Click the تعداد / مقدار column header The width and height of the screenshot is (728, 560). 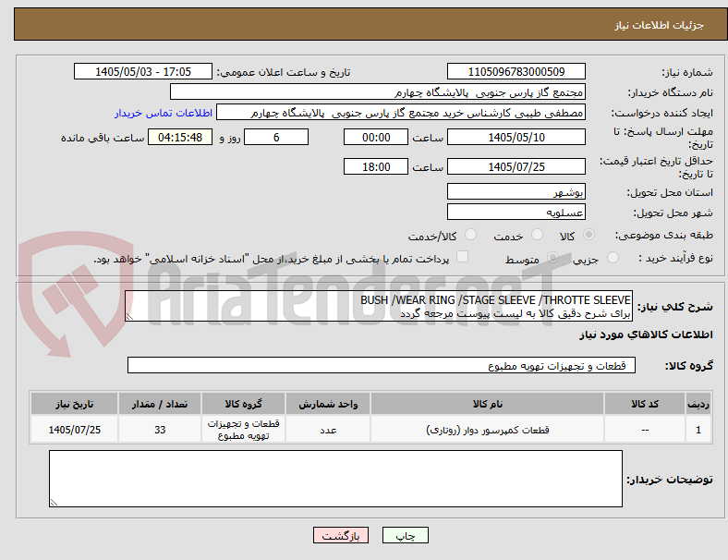(160, 404)
